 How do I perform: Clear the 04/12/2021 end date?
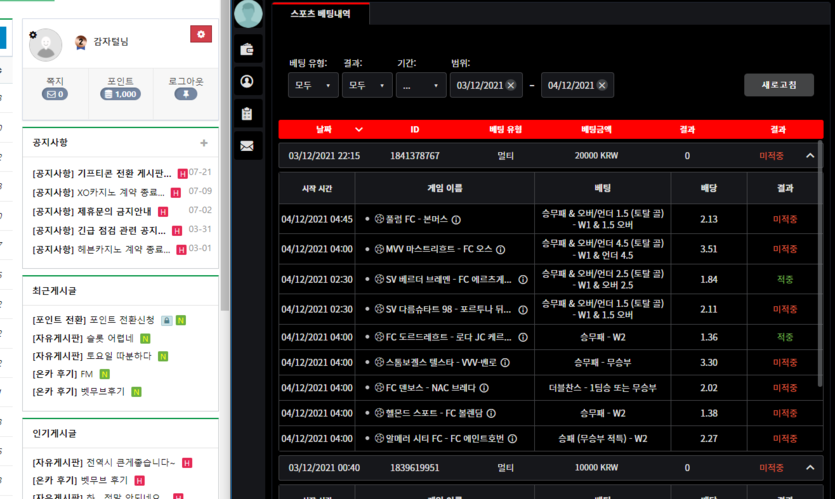(602, 85)
